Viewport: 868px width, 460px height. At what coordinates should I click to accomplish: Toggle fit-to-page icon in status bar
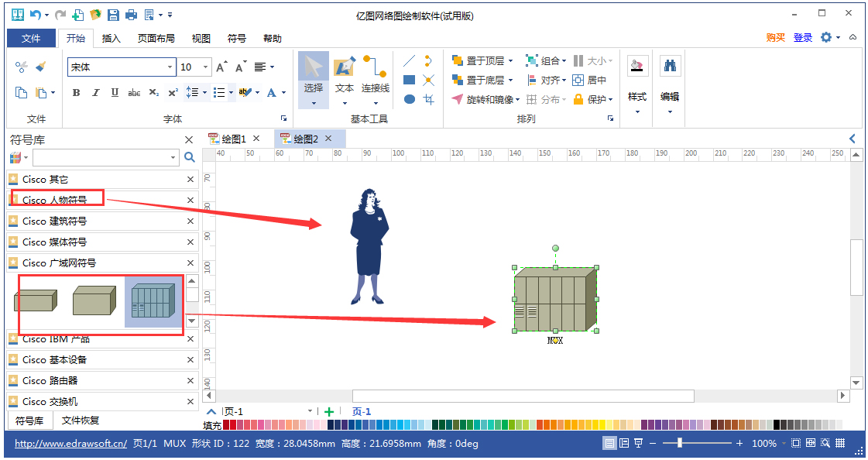coord(795,443)
